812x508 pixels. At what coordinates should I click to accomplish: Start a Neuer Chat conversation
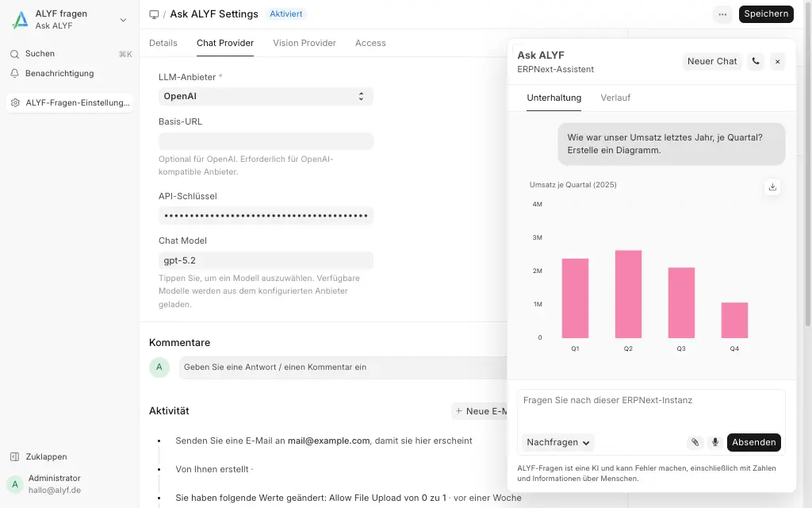click(x=711, y=61)
